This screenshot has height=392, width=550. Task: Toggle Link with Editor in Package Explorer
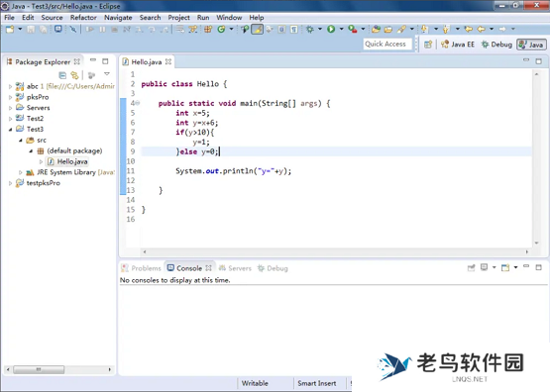click(74, 75)
